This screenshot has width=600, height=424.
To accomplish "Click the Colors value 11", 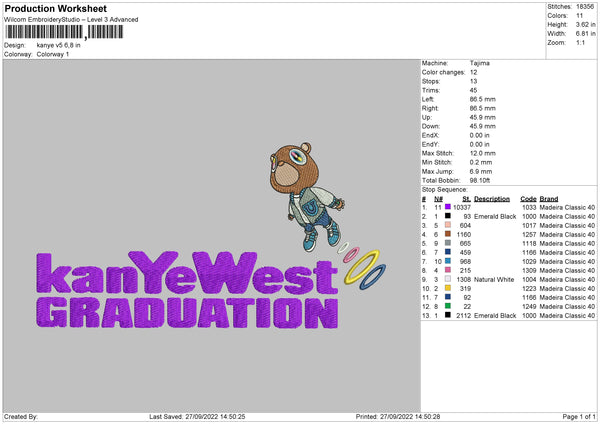I will 579,16.
